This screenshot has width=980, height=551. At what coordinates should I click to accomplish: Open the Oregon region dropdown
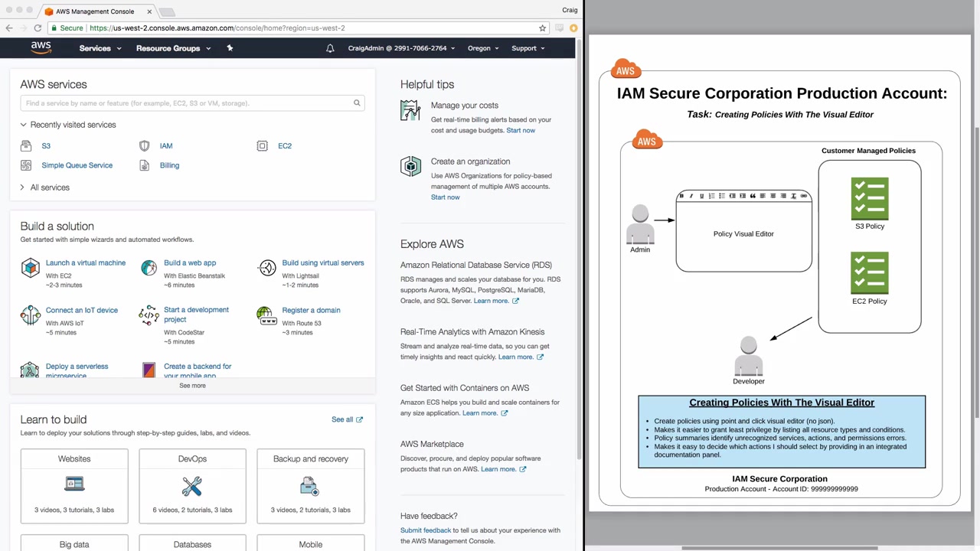tap(483, 48)
